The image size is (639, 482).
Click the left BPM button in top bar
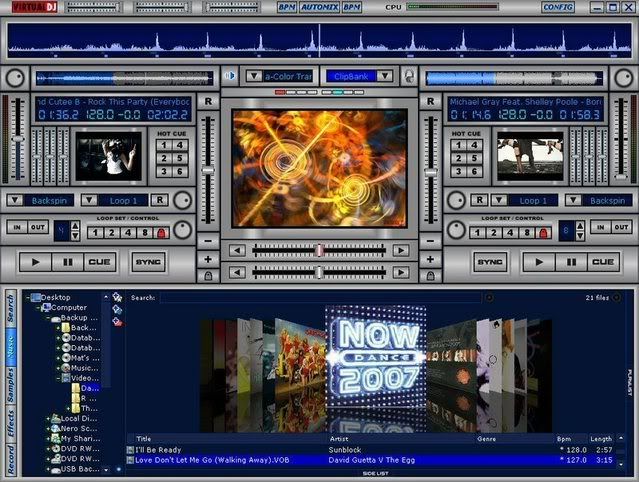coord(287,7)
